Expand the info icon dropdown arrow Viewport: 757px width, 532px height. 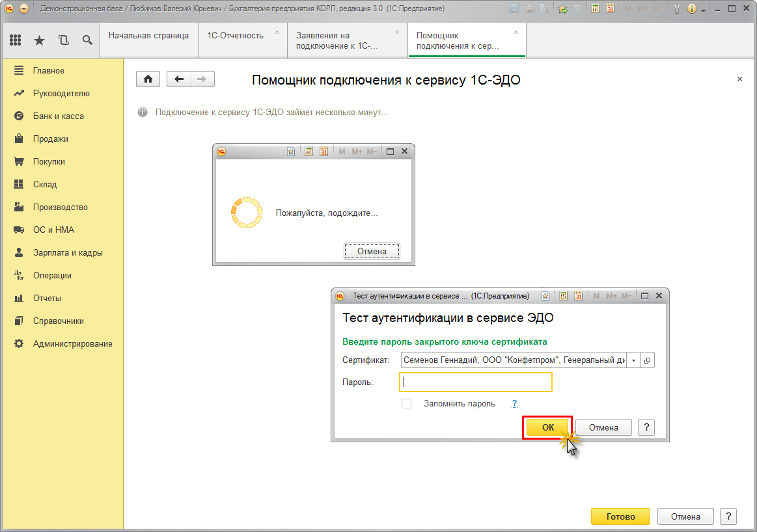tap(703, 10)
